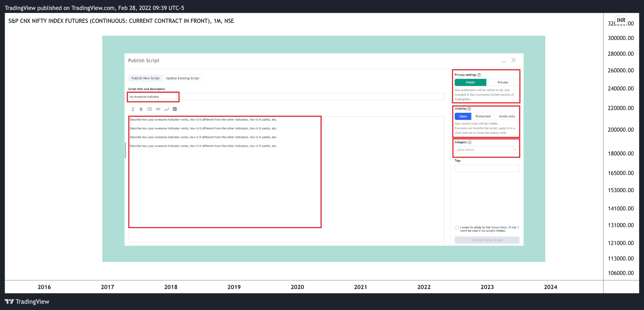The image size is (644, 310).
Task: Click the 'Tags' label
Action: tap(458, 161)
